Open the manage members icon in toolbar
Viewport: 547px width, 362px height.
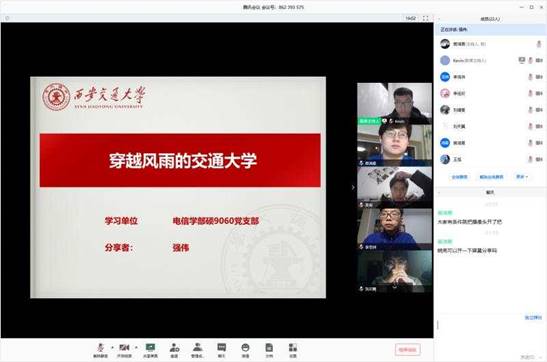[197, 350]
